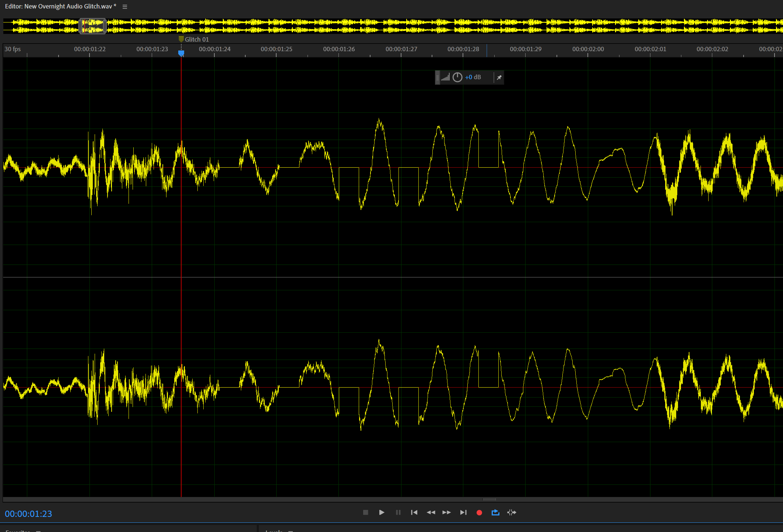The height and width of the screenshot is (532, 783).
Task: Open the Editor panel hamburger menu
Action: click(x=125, y=7)
